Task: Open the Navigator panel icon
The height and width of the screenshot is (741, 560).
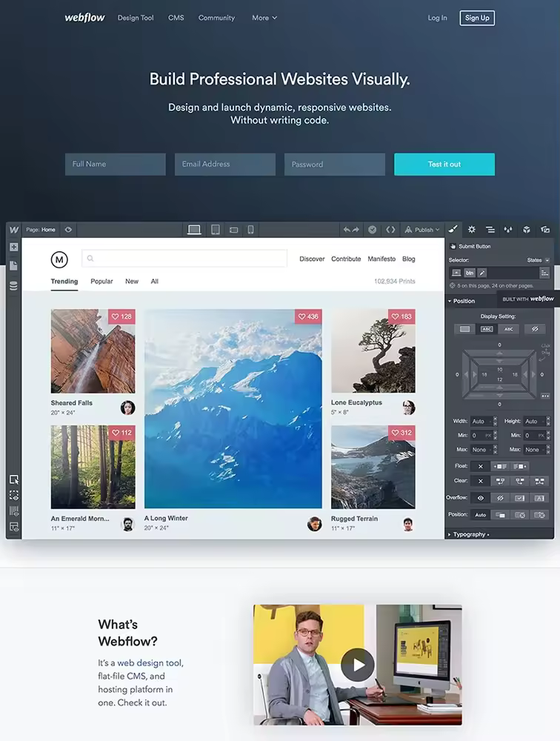Action: [490, 230]
